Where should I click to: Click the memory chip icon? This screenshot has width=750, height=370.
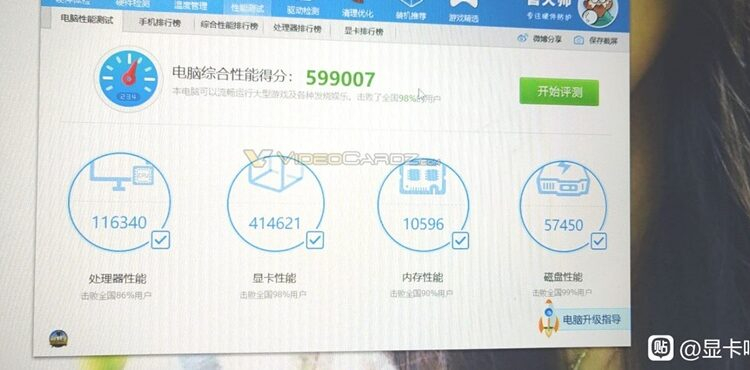click(422, 176)
